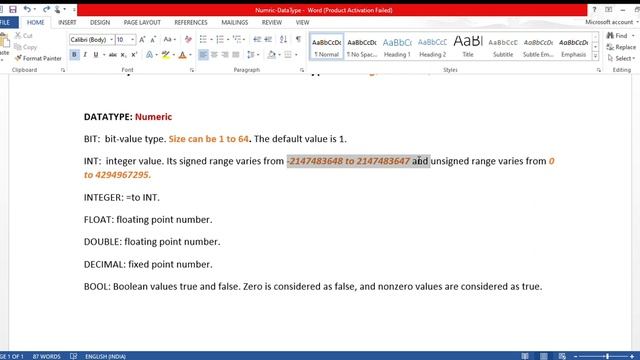Toggle Align Left for the paragraph
This screenshot has height=360, width=640.
(203, 55)
